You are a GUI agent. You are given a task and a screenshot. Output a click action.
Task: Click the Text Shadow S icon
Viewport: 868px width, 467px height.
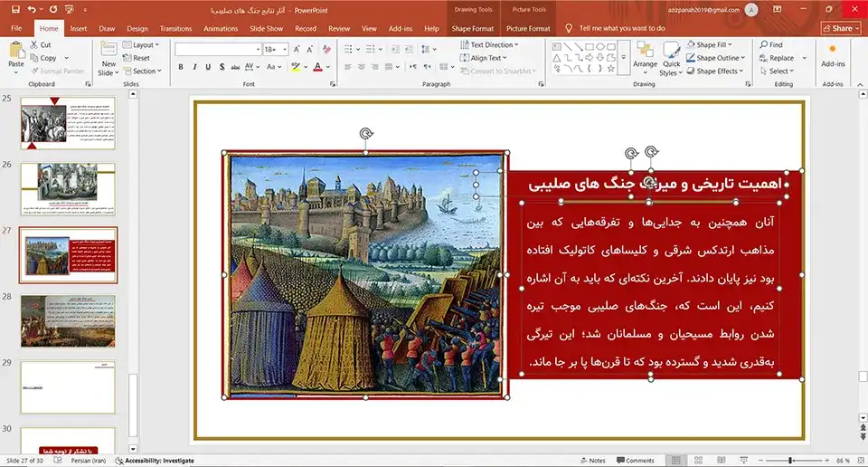pyautogui.click(x=222, y=67)
